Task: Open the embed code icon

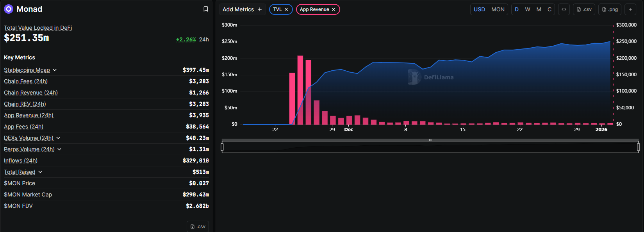Action: point(564,9)
